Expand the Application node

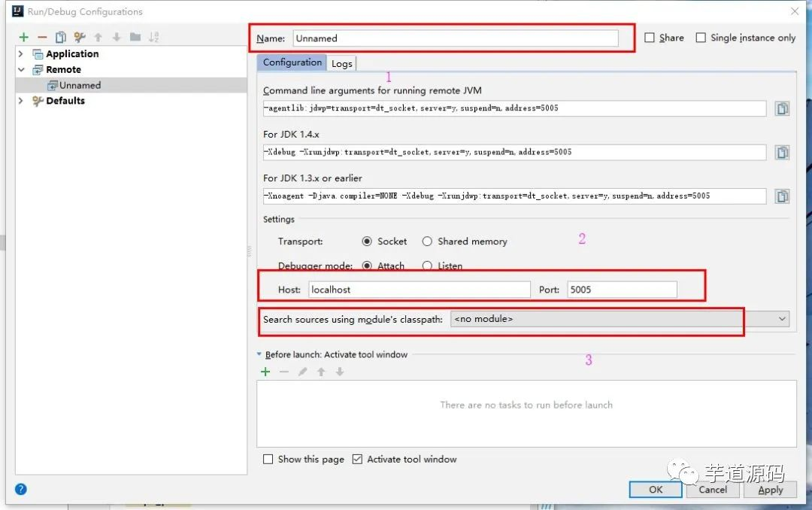21,54
